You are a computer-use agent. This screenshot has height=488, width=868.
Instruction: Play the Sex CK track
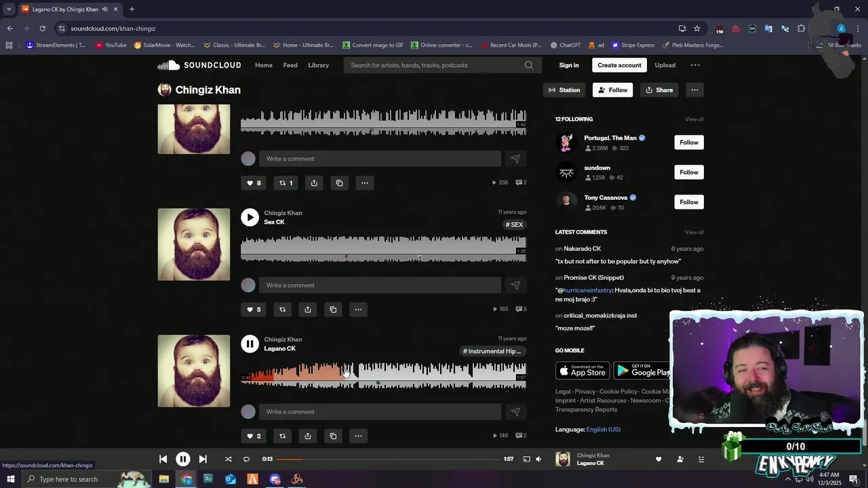(250, 218)
